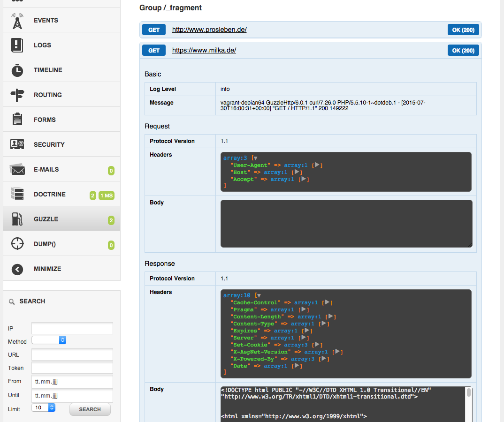
Task: Select the Guzzle fuel pump icon
Action: pyautogui.click(x=17, y=219)
